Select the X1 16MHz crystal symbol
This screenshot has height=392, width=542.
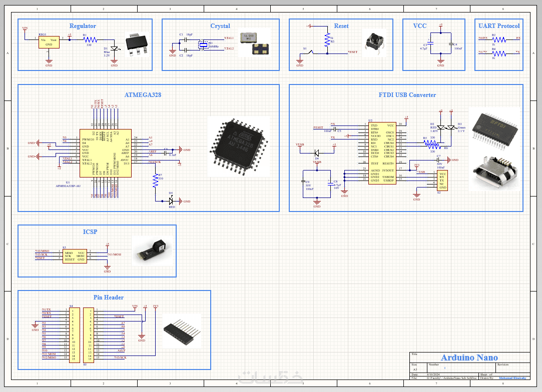tap(204, 45)
